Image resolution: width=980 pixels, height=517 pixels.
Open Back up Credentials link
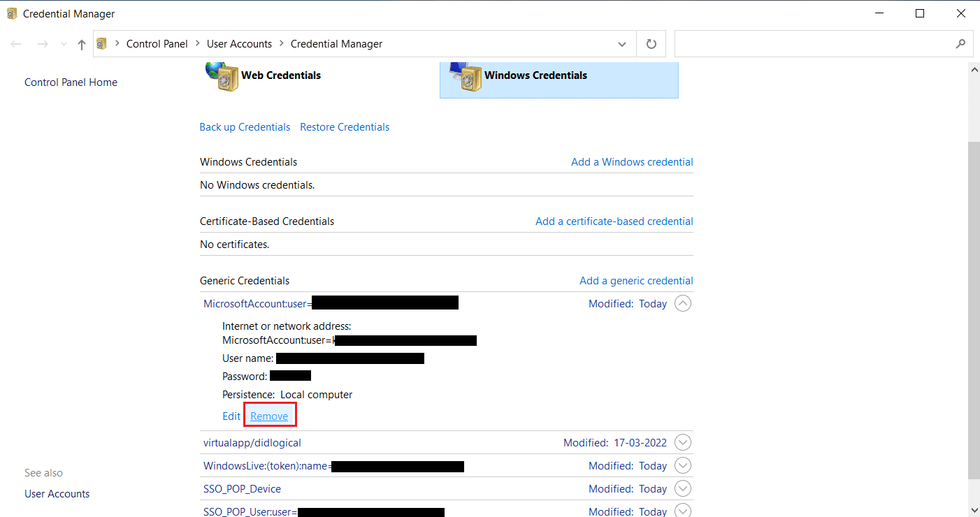(245, 127)
